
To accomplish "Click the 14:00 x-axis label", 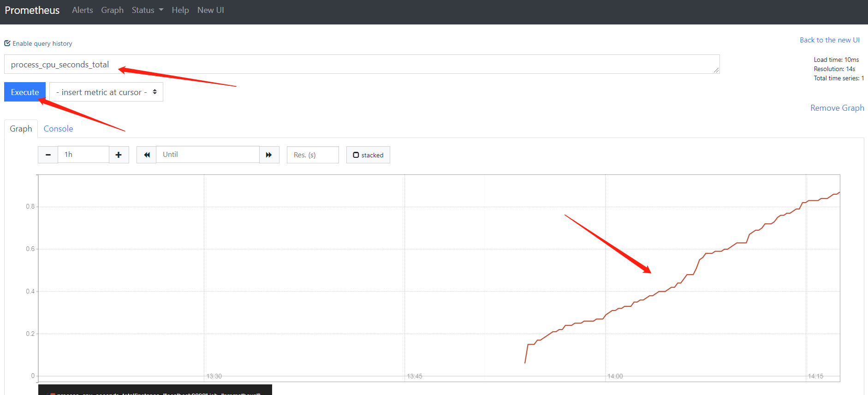I will click(615, 376).
